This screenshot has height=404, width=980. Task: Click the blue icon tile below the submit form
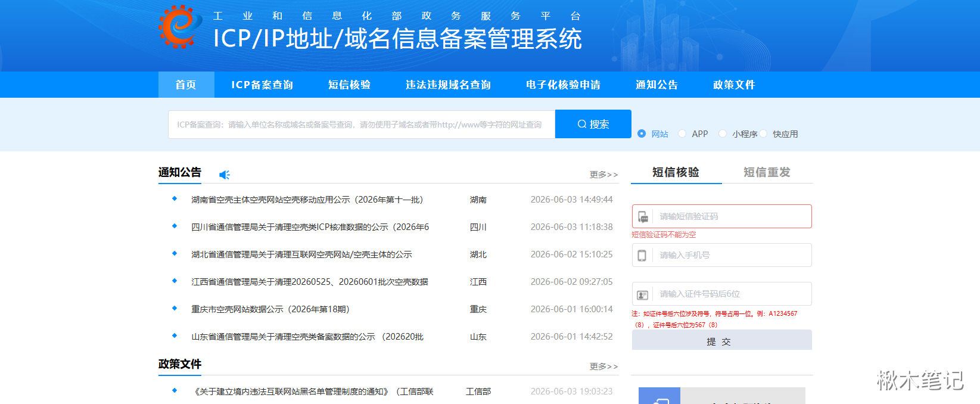(659, 396)
